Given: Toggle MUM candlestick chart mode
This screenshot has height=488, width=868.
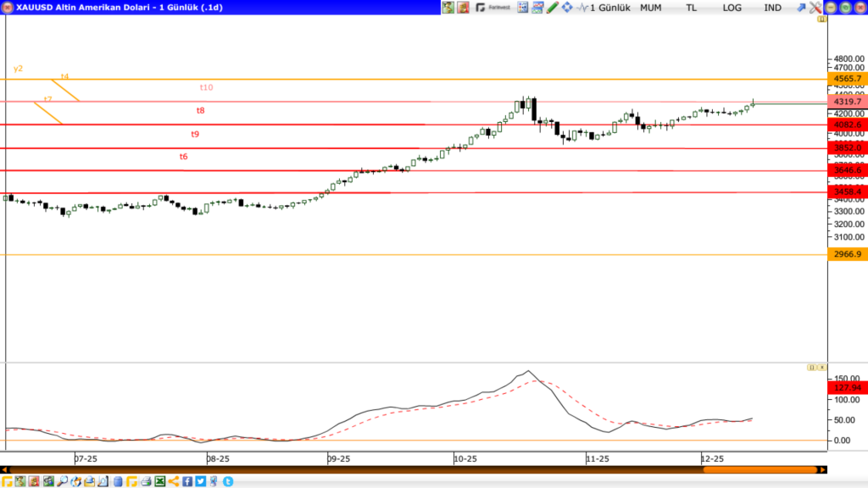Looking at the screenshot, I should coord(651,8).
